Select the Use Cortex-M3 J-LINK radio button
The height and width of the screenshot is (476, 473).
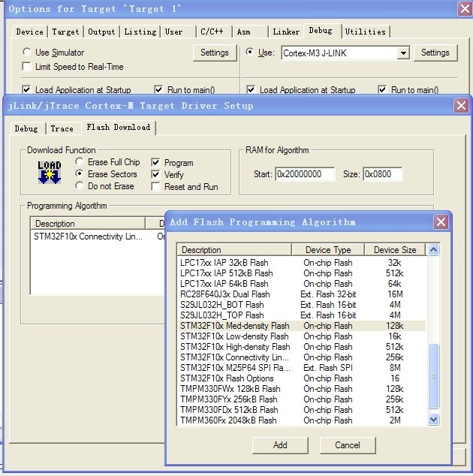pos(249,52)
